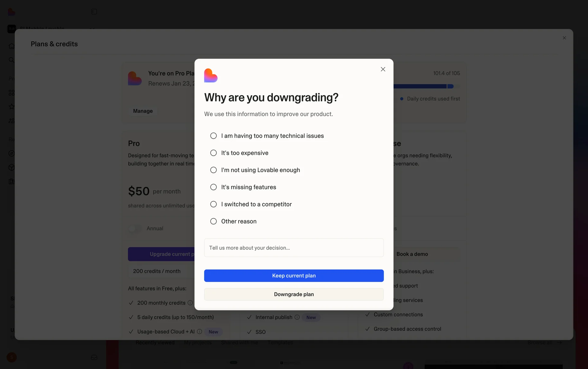Viewport: 588px width, 369px height.
Task: Toggle the sidebar panel icon at top
Action: (94, 12)
